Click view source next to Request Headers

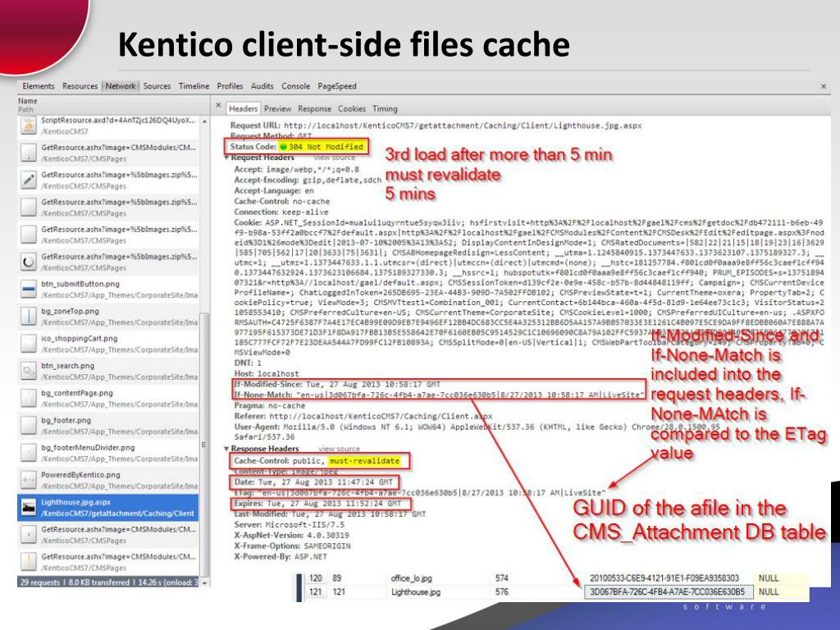335,158
